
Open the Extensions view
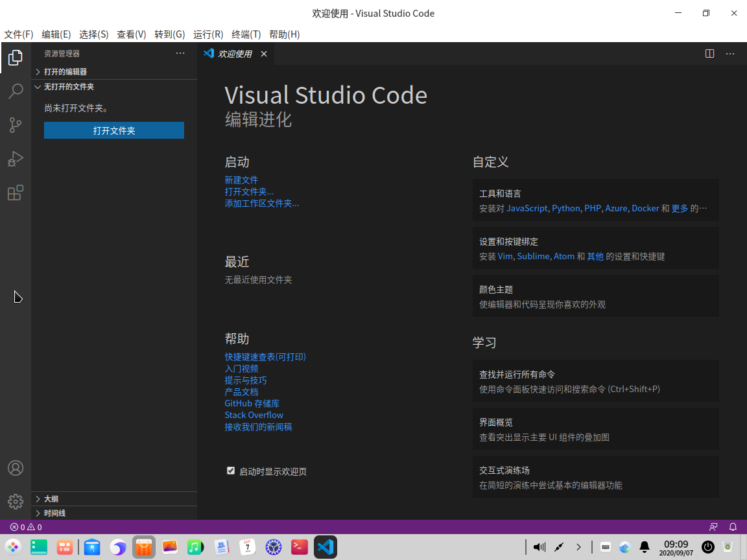pyautogui.click(x=16, y=192)
